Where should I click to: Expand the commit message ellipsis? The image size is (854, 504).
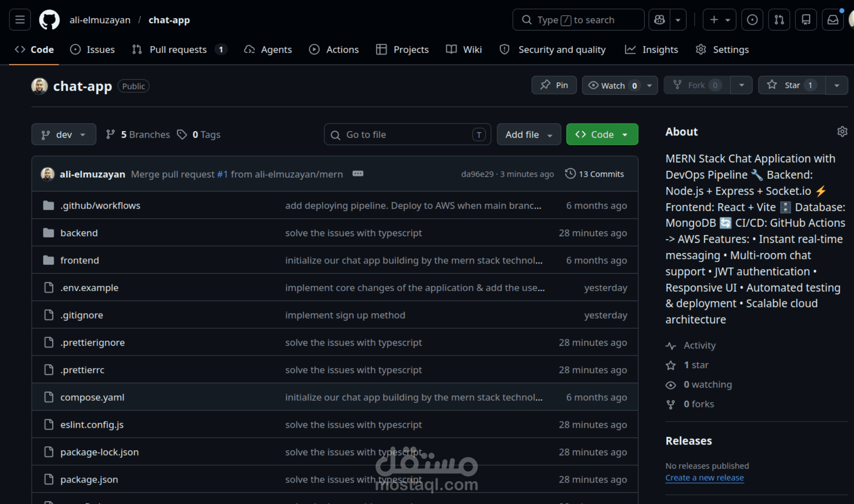358,174
